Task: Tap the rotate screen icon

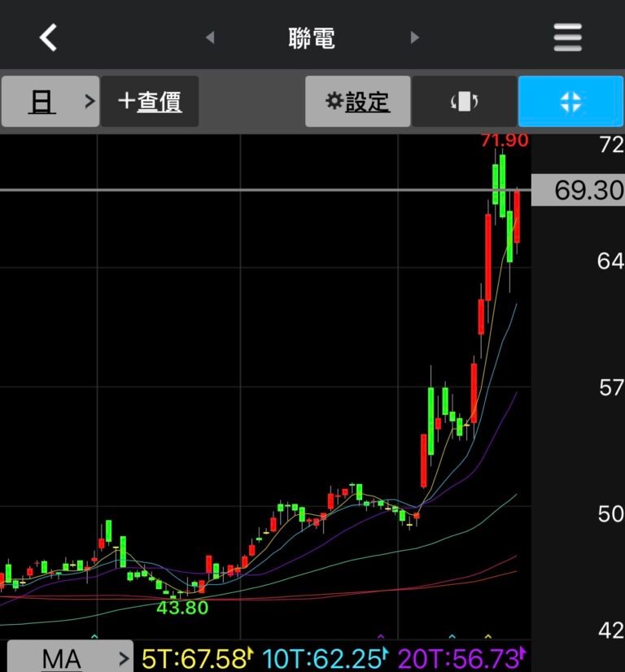Action: pyautogui.click(x=464, y=102)
